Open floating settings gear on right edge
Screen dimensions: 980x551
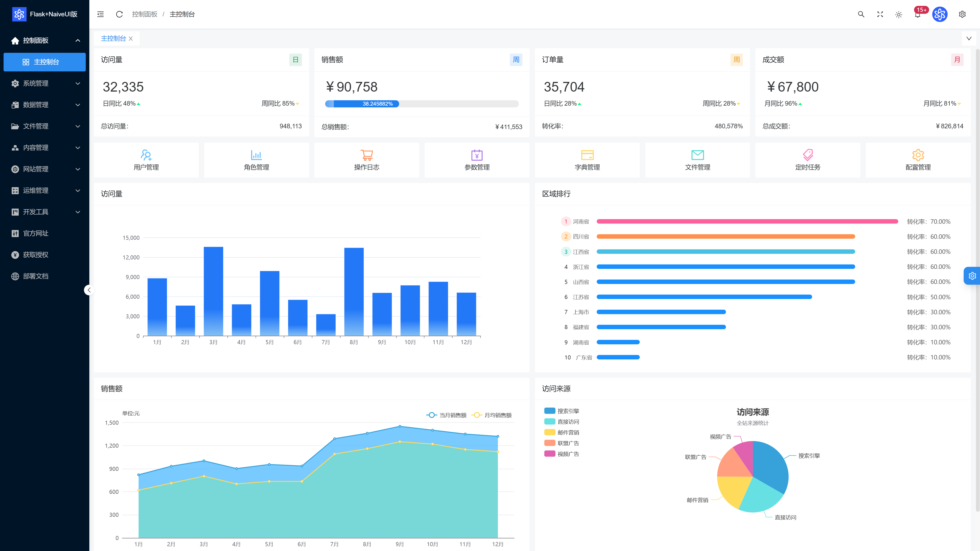tap(972, 276)
